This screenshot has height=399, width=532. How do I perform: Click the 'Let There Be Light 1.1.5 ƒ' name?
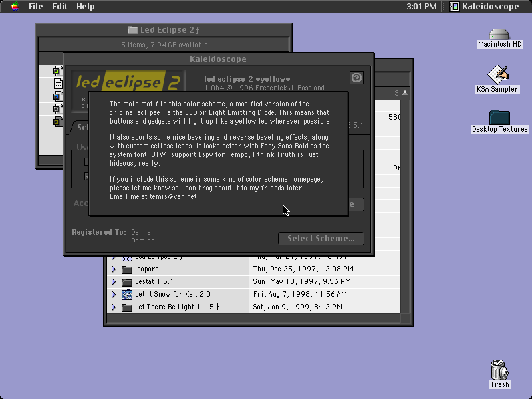(x=177, y=307)
